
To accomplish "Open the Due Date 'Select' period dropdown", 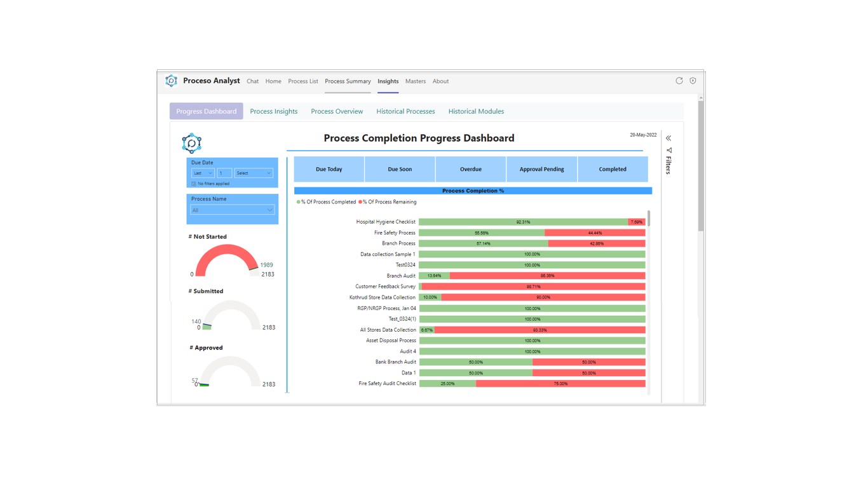I will [x=254, y=173].
